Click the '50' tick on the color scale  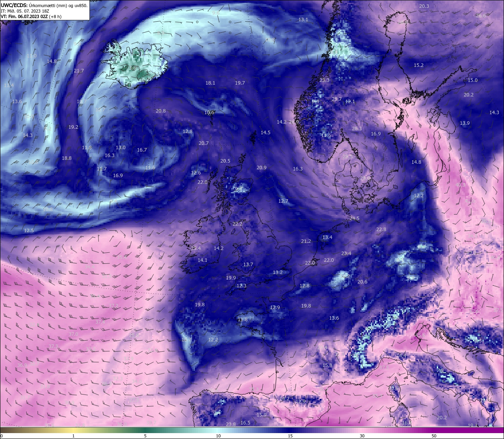coord(434,436)
